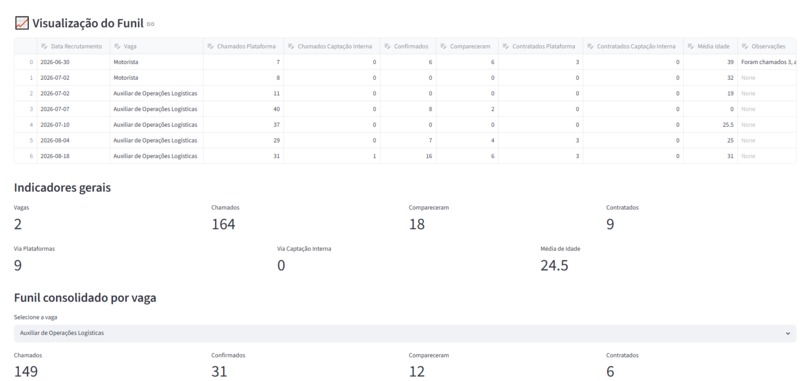Screen dimensions: 806x381
Task: Open the Selecione a vaga dropdown
Action: pos(405,333)
